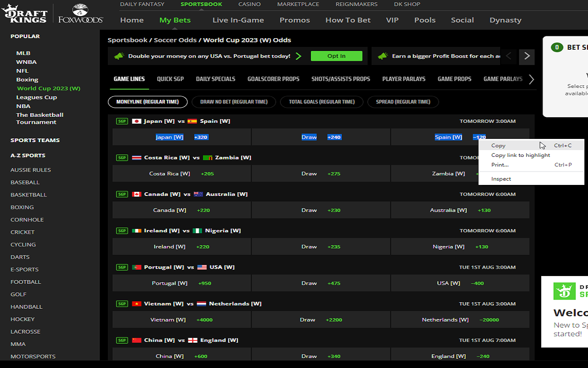The width and height of the screenshot is (588, 368).
Task: Select Draw No Bet (Regular Time) filter
Action: [234, 102]
